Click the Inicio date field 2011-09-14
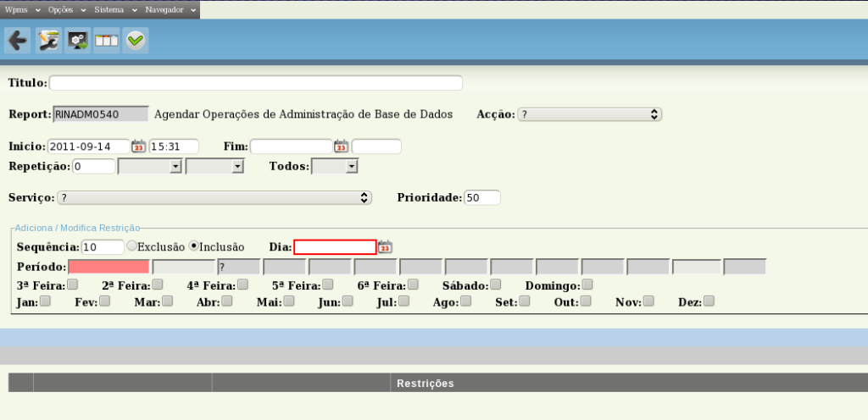Screen dimensions: 868x420 pos(88,146)
